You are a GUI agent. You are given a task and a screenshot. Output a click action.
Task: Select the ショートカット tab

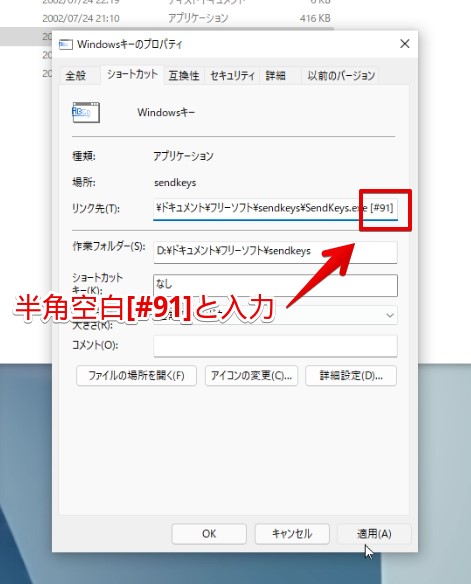click(132, 74)
